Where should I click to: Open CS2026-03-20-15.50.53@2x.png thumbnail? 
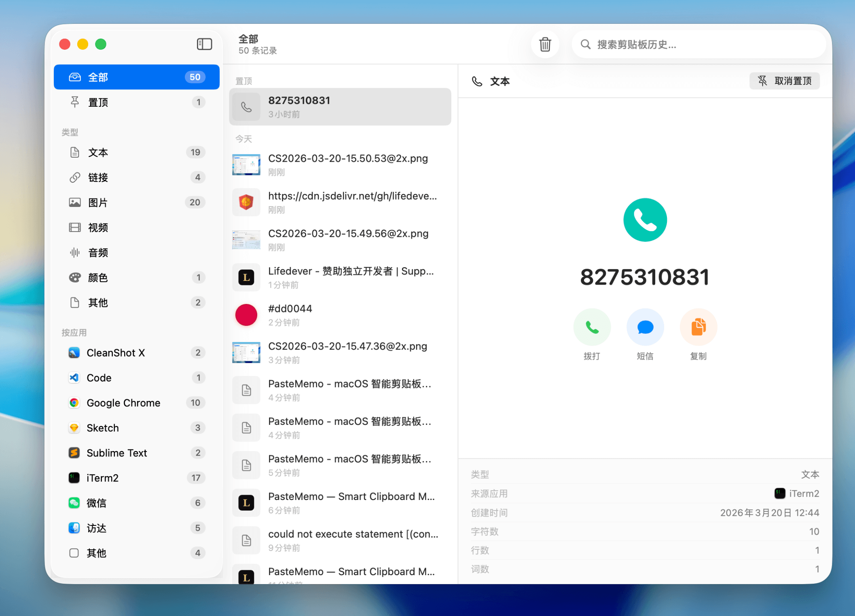point(246,165)
